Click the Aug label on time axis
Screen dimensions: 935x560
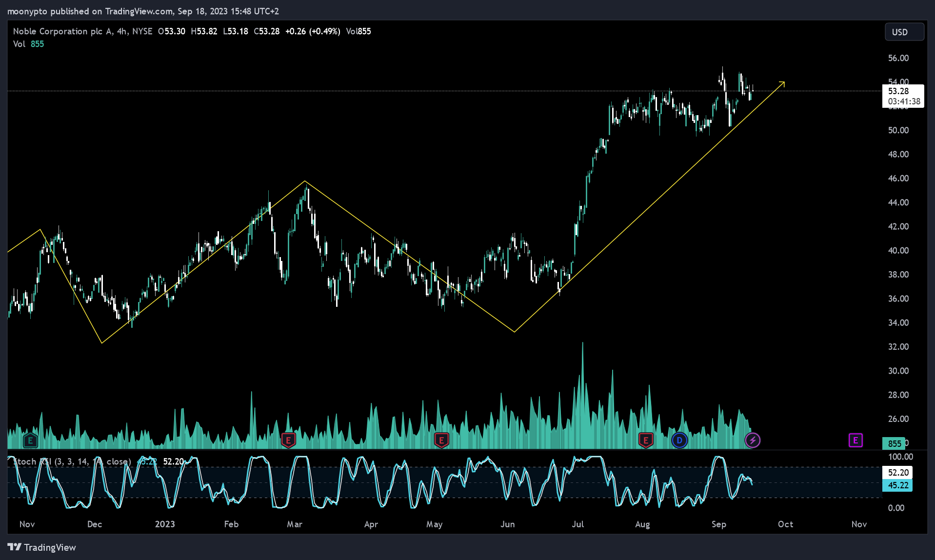(x=643, y=524)
